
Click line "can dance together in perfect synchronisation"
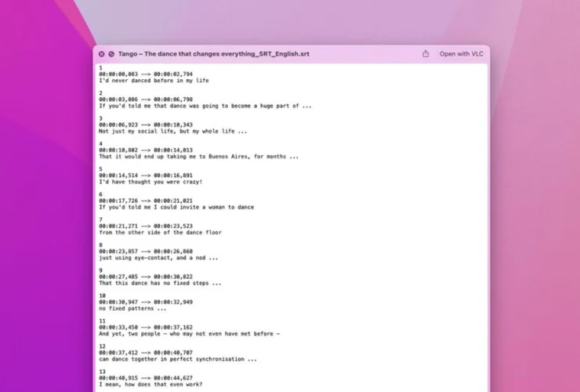click(x=178, y=359)
